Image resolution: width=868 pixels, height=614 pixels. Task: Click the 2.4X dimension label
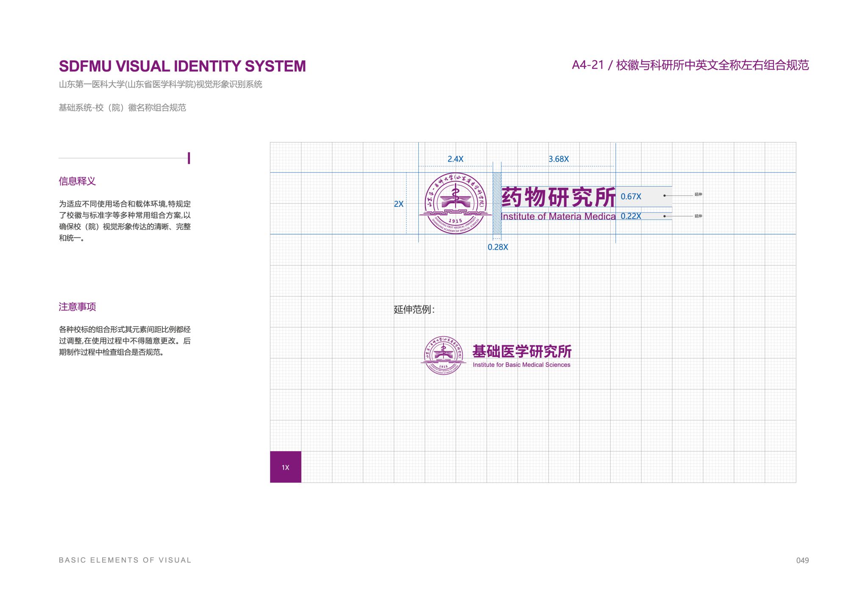pos(455,159)
